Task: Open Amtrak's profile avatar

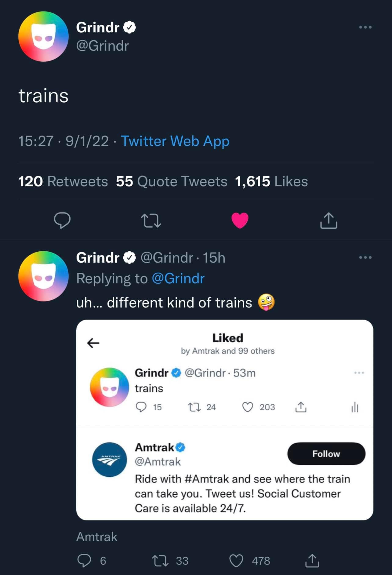Action: click(x=109, y=457)
